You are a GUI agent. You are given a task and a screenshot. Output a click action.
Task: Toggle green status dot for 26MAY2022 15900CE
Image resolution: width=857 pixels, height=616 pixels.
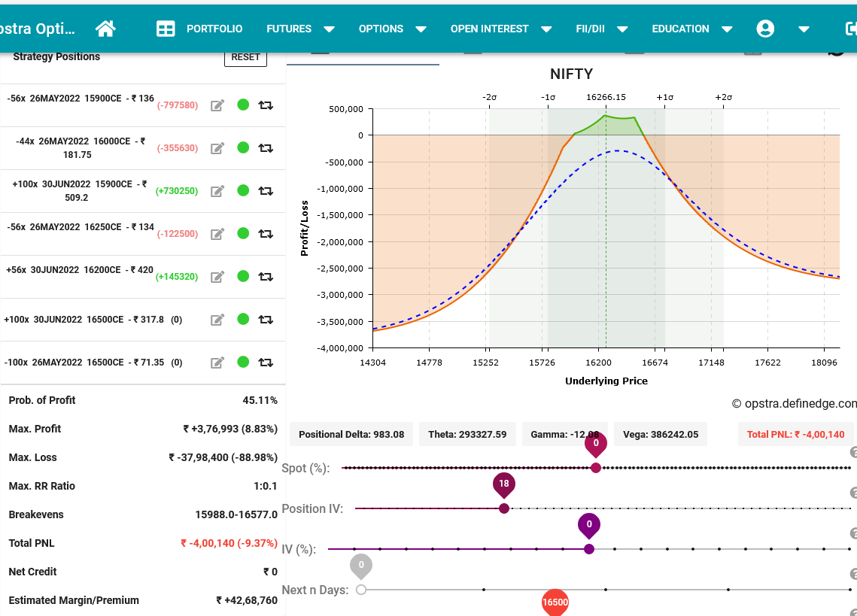[x=243, y=105]
